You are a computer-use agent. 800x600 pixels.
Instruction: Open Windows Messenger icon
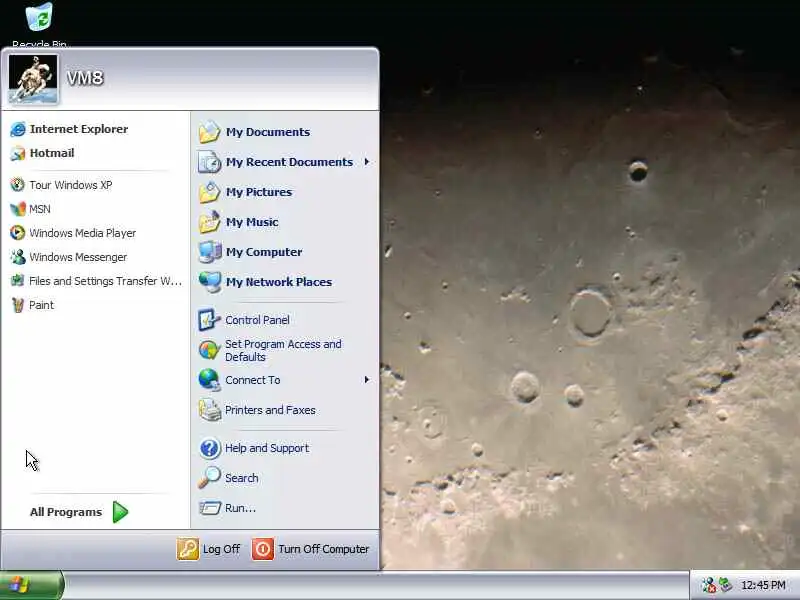click(x=18, y=257)
